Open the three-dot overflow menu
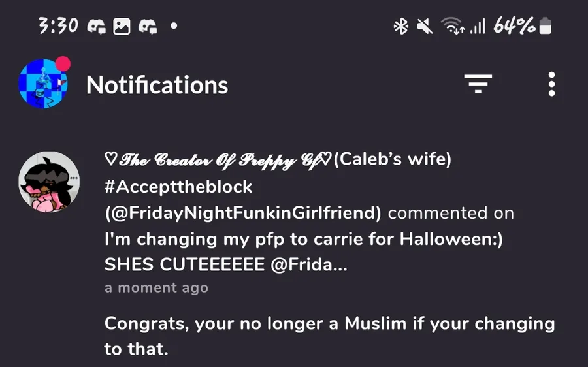Screen dimensions: 588x367 [x=551, y=84]
